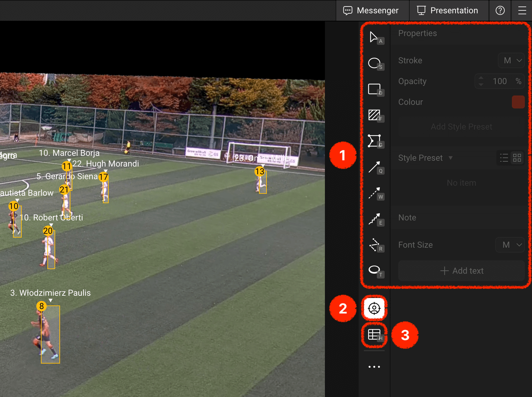532x397 pixels.
Task: Toggle the player tracking target button
Action: [374, 308]
